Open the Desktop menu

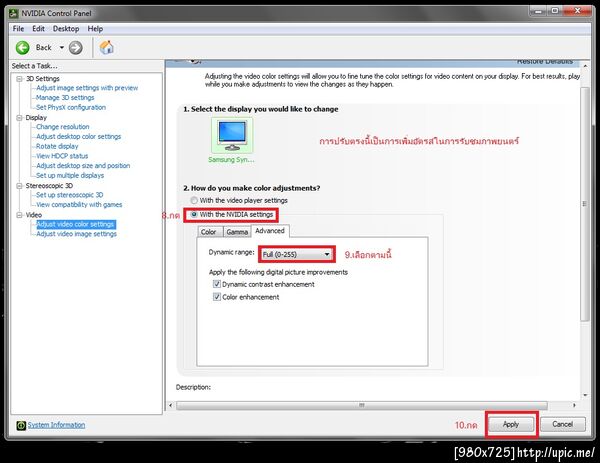pyautogui.click(x=66, y=29)
